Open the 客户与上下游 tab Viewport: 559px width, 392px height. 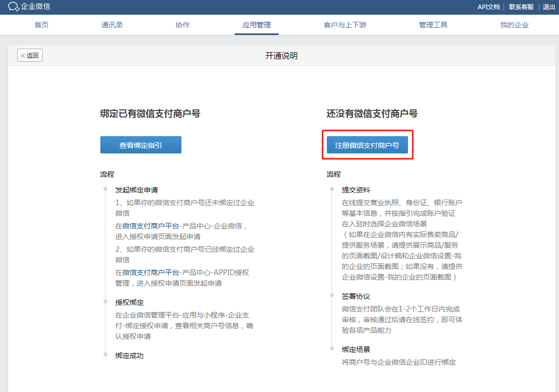coord(345,25)
